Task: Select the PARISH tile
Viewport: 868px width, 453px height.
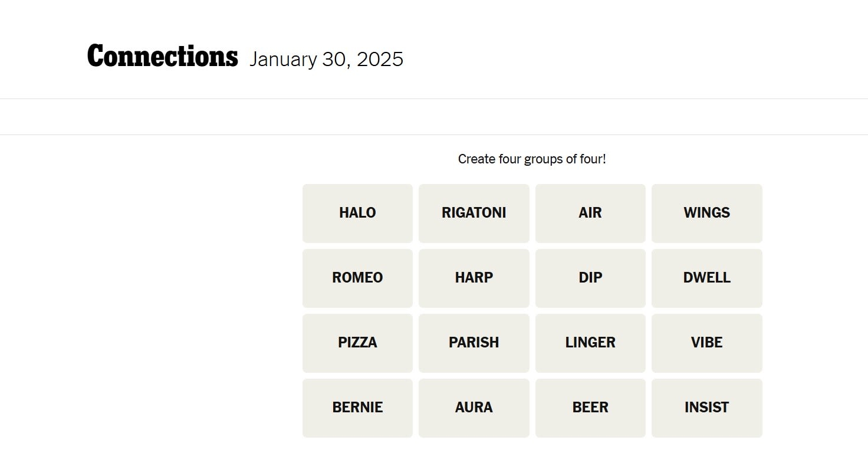Action: [474, 343]
